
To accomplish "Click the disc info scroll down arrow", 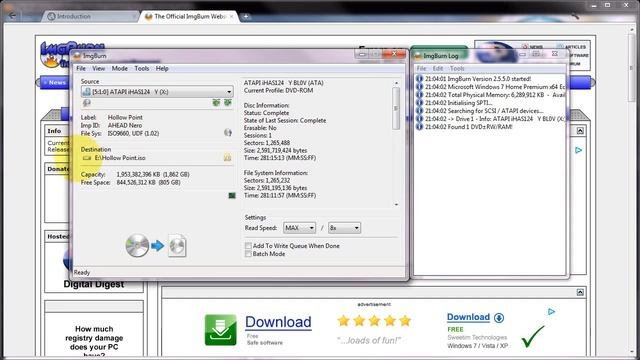I will pyautogui.click(x=396, y=204).
